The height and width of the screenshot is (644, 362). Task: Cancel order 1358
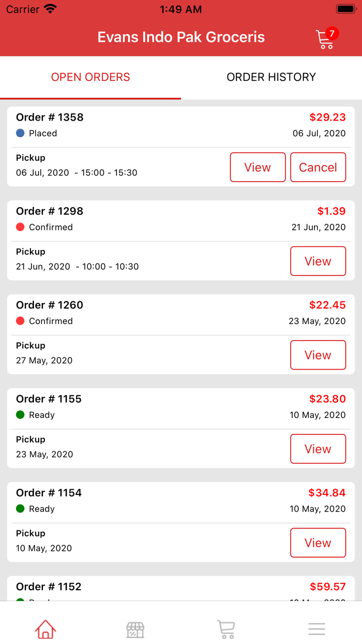(318, 167)
